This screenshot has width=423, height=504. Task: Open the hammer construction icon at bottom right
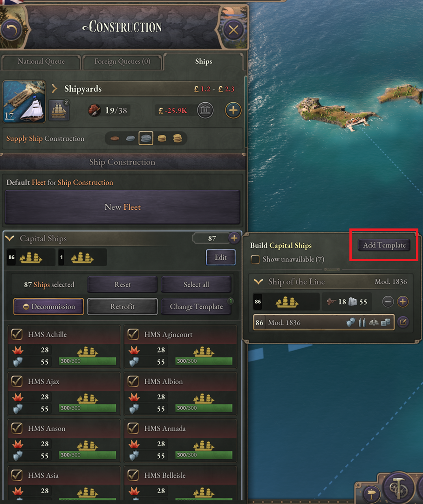[x=399, y=488]
